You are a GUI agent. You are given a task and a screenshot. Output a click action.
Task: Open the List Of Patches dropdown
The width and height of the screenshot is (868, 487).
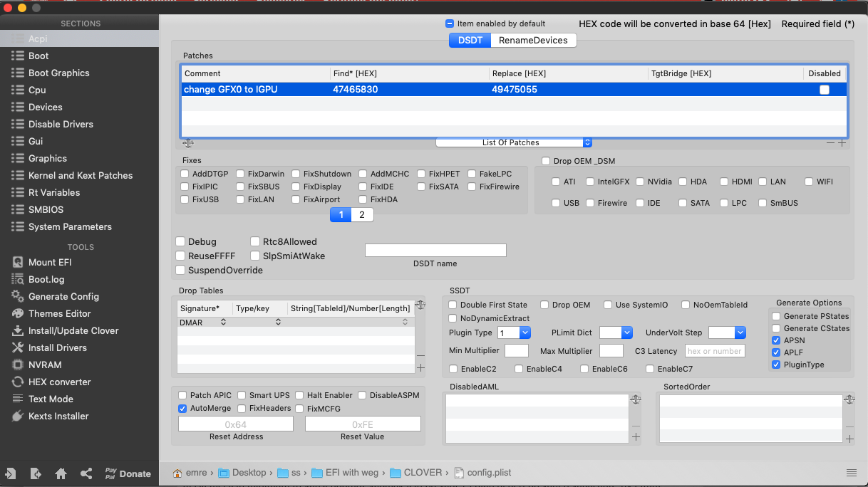[x=513, y=142]
